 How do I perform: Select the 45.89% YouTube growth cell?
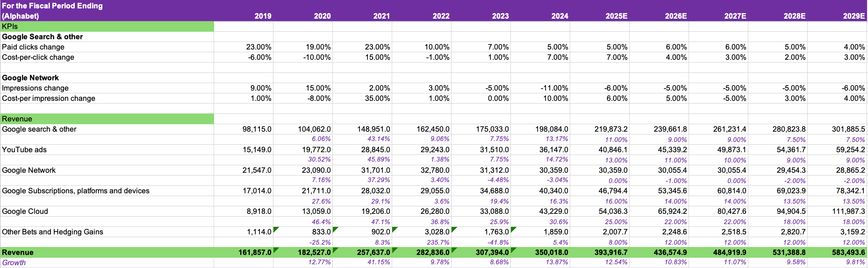379,160
